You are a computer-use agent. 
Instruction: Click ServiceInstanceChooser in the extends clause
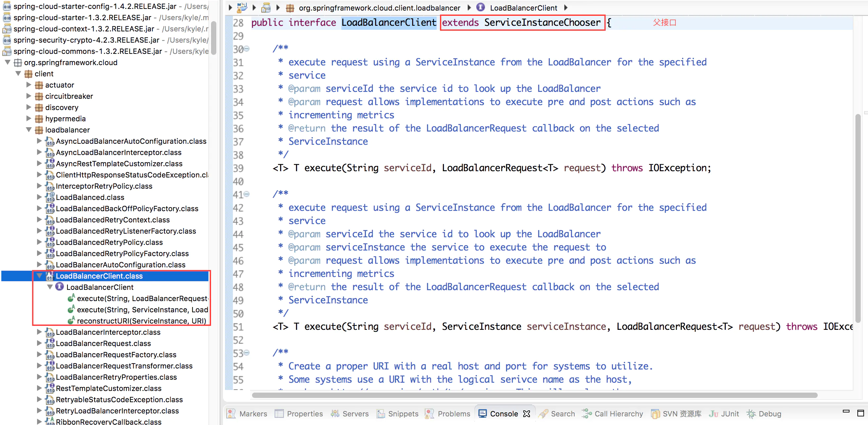point(542,22)
